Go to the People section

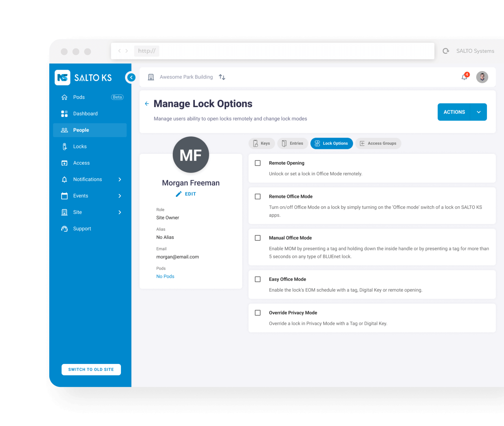(x=90, y=130)
